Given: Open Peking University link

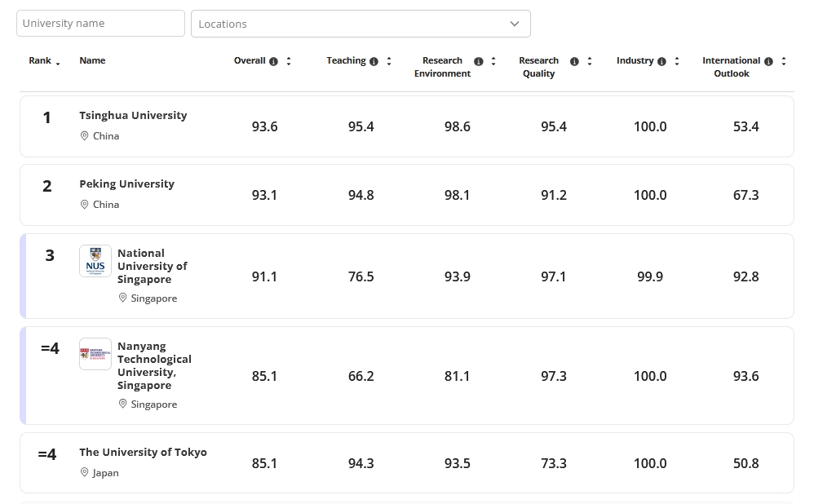Looking at the screenshot, I should [126, 183].
